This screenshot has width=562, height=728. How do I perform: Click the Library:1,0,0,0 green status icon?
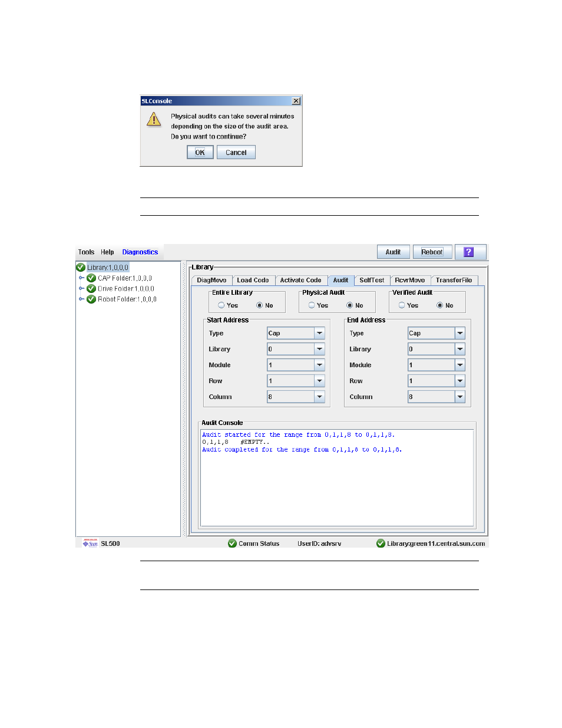tap(81, 268)
